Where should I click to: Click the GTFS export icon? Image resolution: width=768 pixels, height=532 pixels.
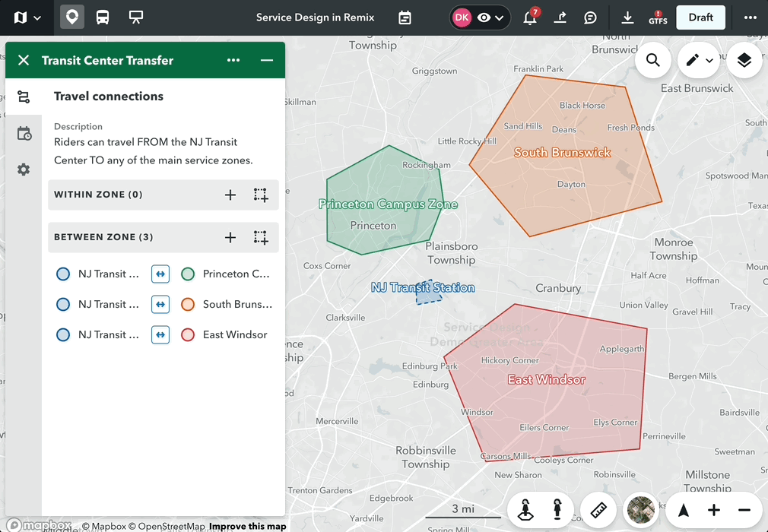tap(658, 17)
